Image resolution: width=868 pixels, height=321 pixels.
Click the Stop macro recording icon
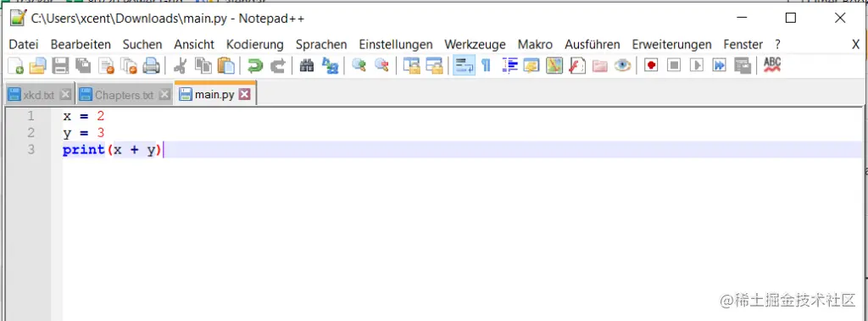pos(674,66)
